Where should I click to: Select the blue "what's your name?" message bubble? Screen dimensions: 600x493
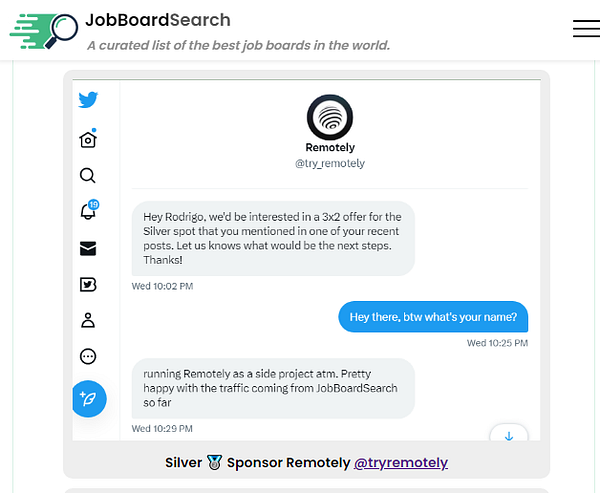pyautogui.click(x=433, y=318)
